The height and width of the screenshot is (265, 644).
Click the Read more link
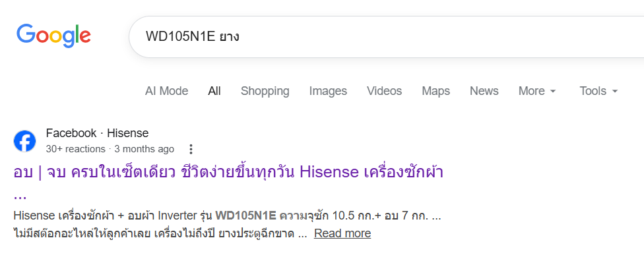[342, 233]
